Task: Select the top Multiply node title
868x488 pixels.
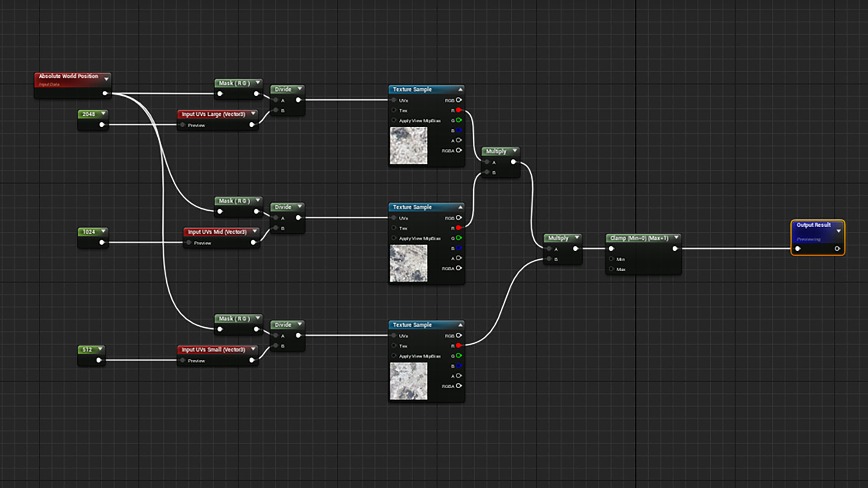Action: tap(496, 151)
